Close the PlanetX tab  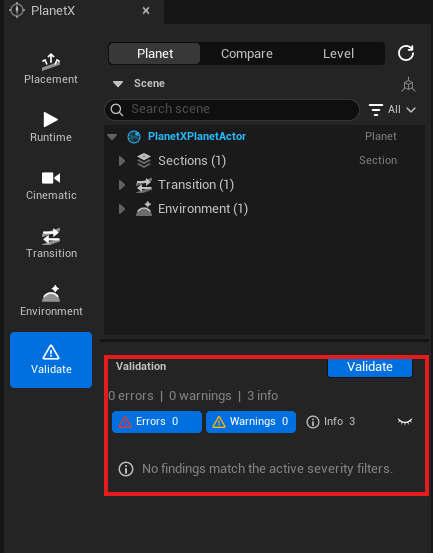tap(146, 11)
